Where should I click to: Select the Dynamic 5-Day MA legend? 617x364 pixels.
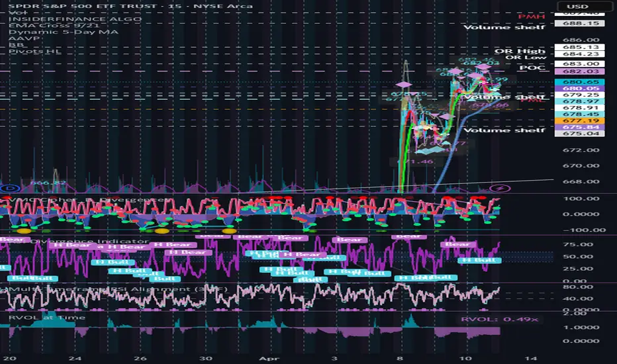pyautogui.click(x=64, y=32)
